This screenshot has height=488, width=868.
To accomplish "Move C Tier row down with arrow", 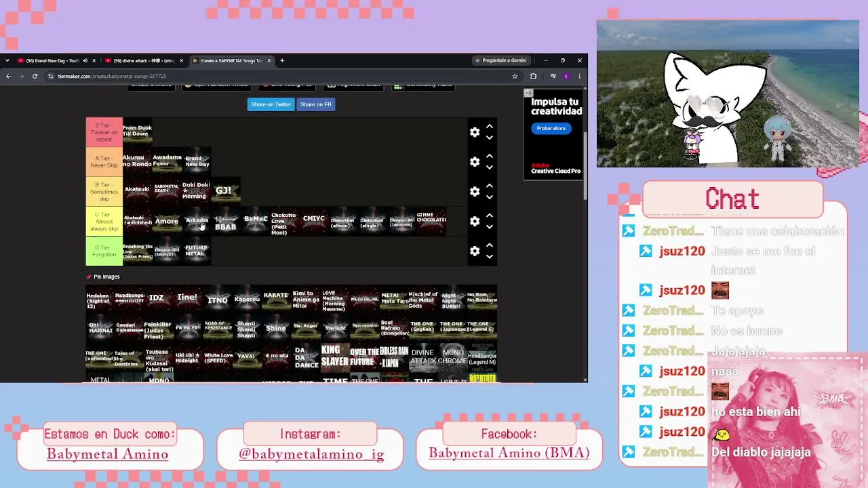I will pos(490,227).
